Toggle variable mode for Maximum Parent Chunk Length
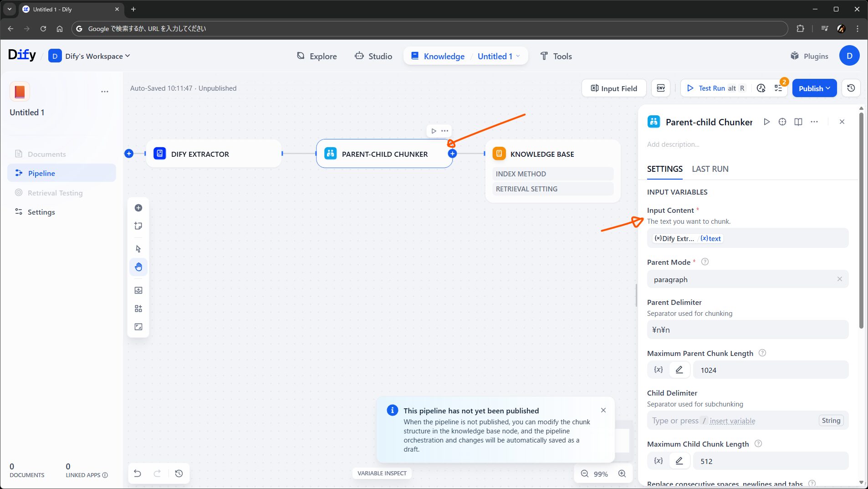This screenshot has height=489, width=868. point(658,370)
